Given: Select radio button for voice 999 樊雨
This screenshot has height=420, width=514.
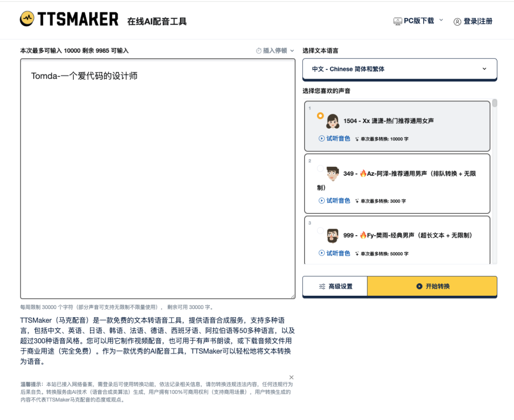Looking at the screenshot, I should (x=320, y=230).
